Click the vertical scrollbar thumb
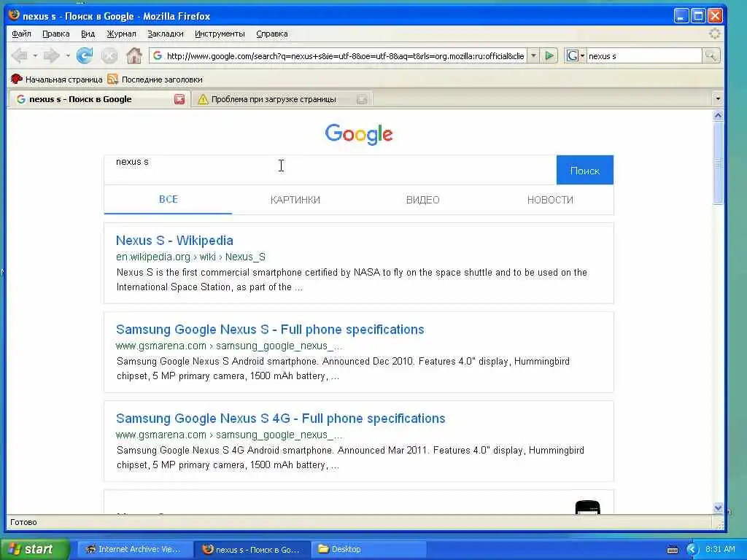Viewport: 747px width, 560px height. (718, 163)
